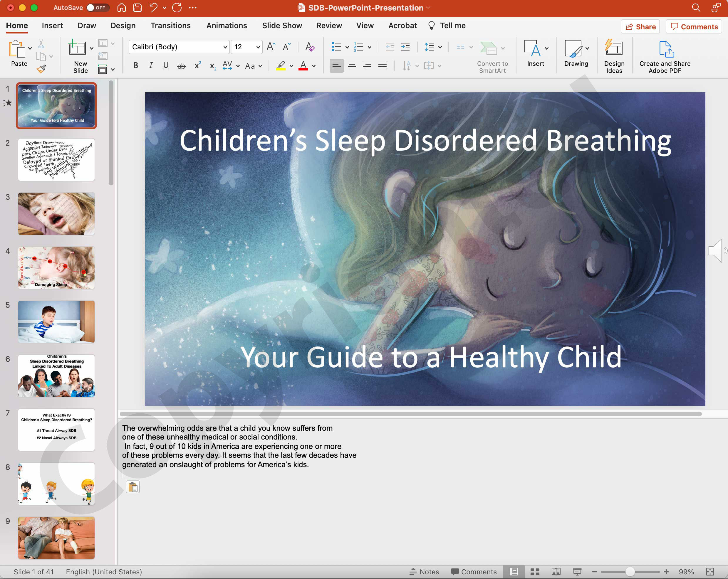Click the Paste clipboard icon
728x579 pixels.
(17, 49)
